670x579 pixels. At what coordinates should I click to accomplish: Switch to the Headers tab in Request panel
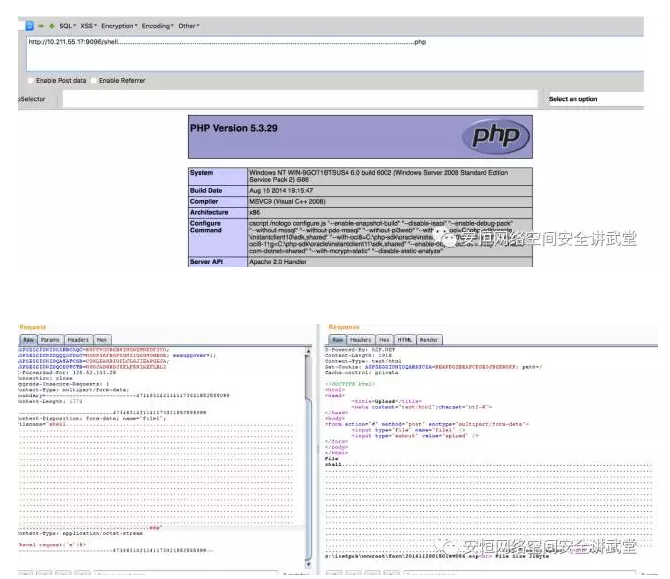coord(78,340)
